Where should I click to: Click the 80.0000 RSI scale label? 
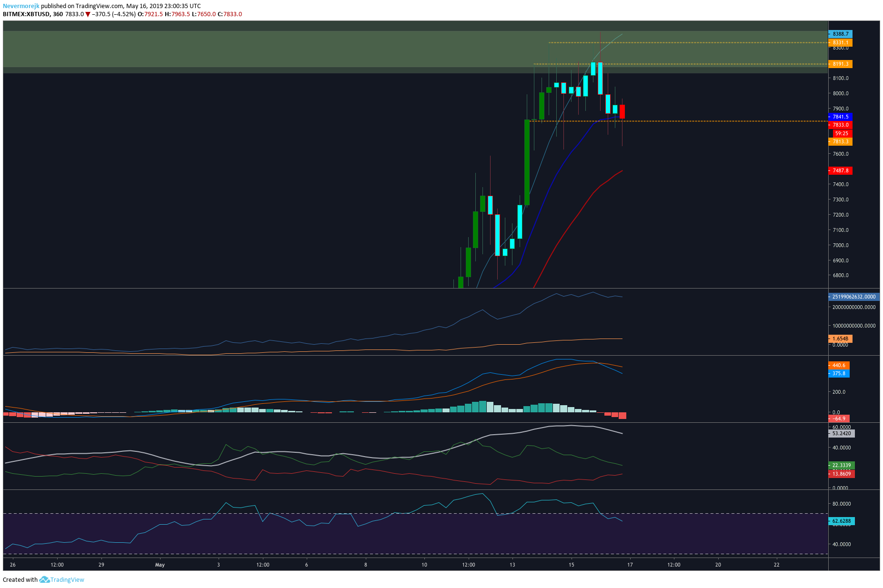(842, 504)
